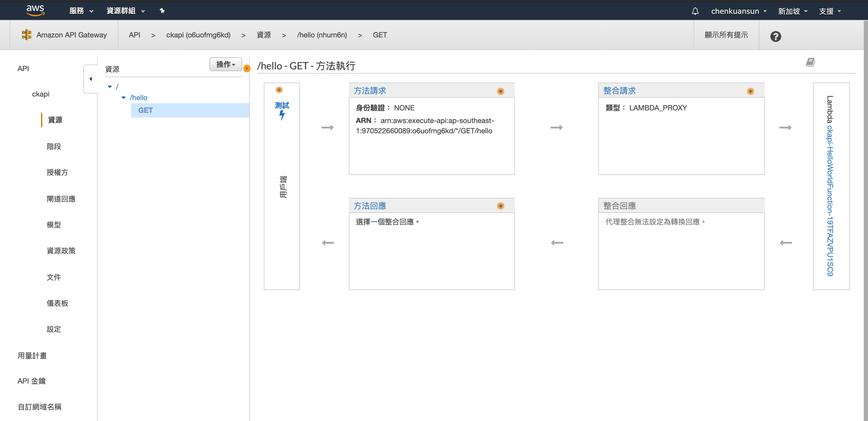
Task: Go to 設定 settings in sidebar
Action: [54, 329]
